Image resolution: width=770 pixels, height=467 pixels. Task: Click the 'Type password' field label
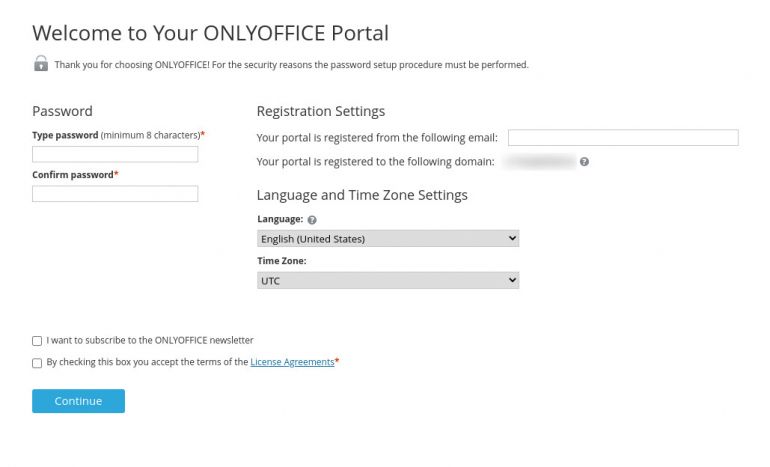coord(65,134)
